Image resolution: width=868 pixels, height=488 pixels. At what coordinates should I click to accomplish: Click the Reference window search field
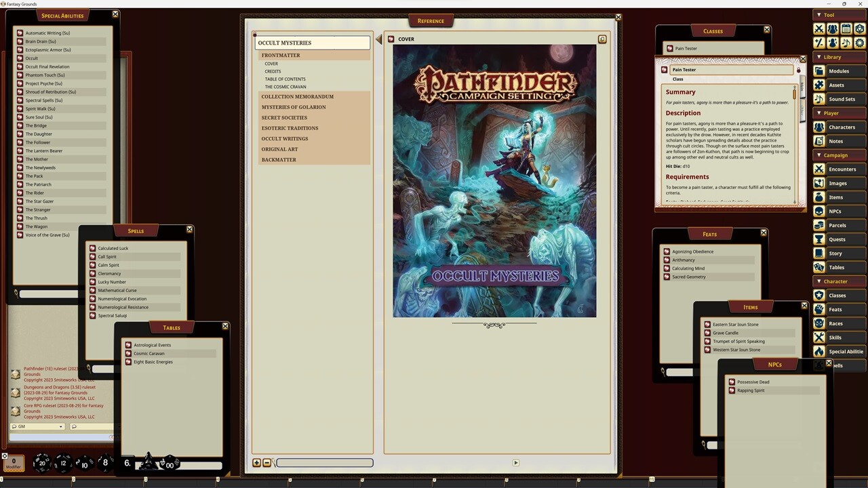click(324, 463)
